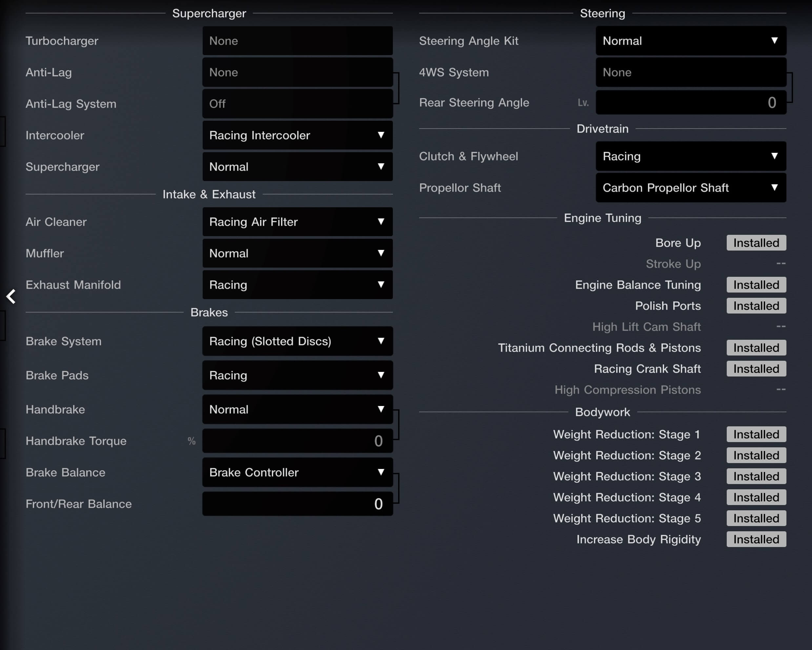This screenshot has width=812, height=650.
Task: Click the Steering Angle Kit dropdown arrow
Action: [x=774, y=41]
